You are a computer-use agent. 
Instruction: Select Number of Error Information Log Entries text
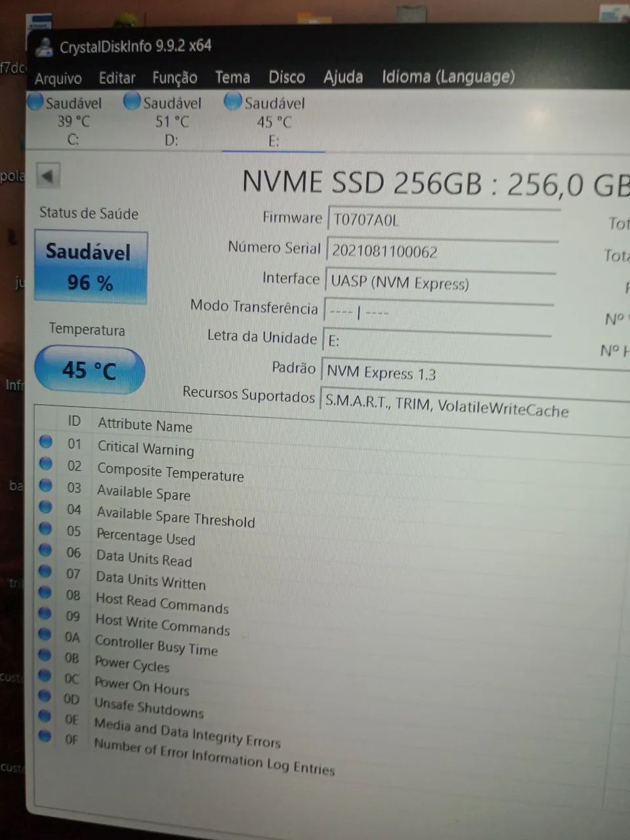214,756
